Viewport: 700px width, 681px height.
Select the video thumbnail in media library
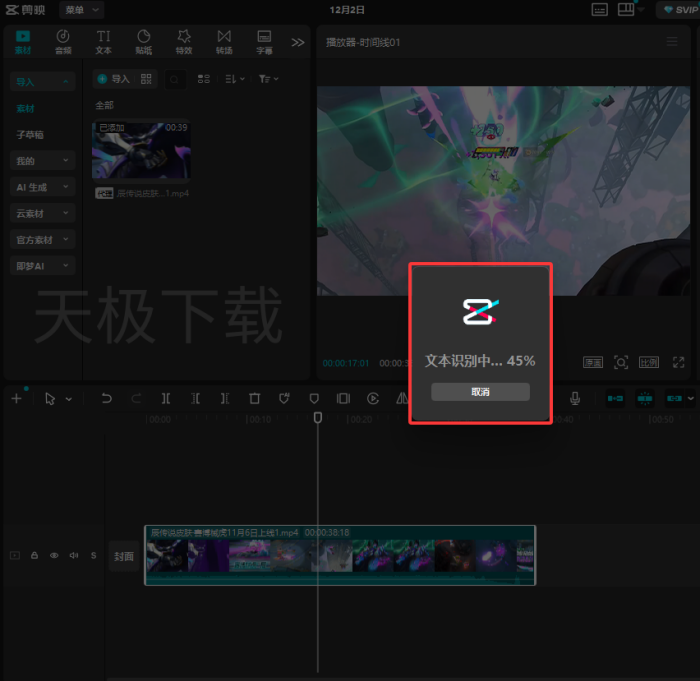(141, 150)
